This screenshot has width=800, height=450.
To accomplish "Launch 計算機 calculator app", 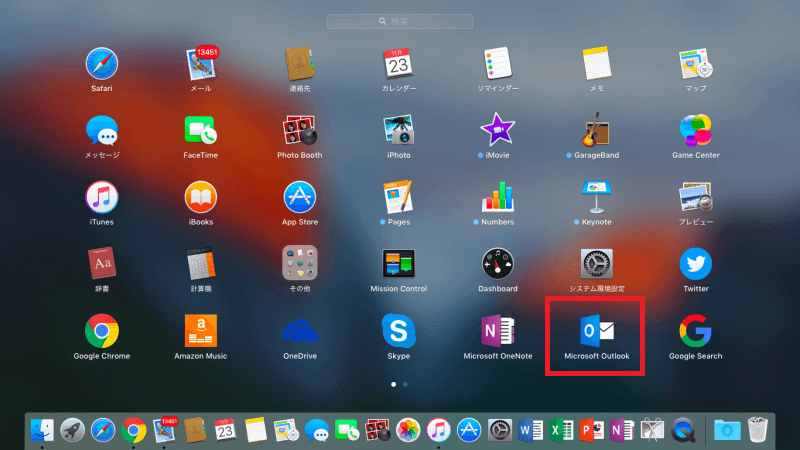I will (x=201, y=264).
